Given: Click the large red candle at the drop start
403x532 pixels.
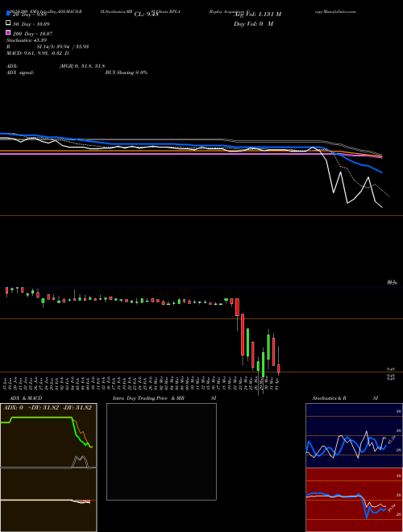Looking at the screenshot, I should click(243, 335).
